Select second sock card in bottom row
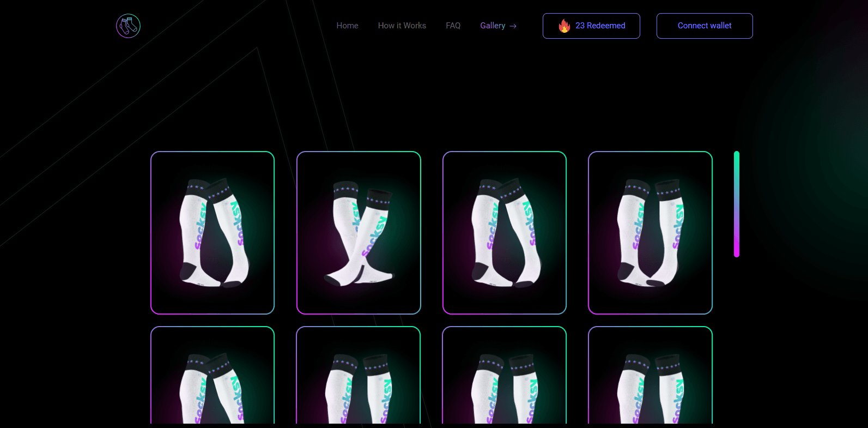The width and height of the screenshot is (868, 428). [x=359, y=375]
